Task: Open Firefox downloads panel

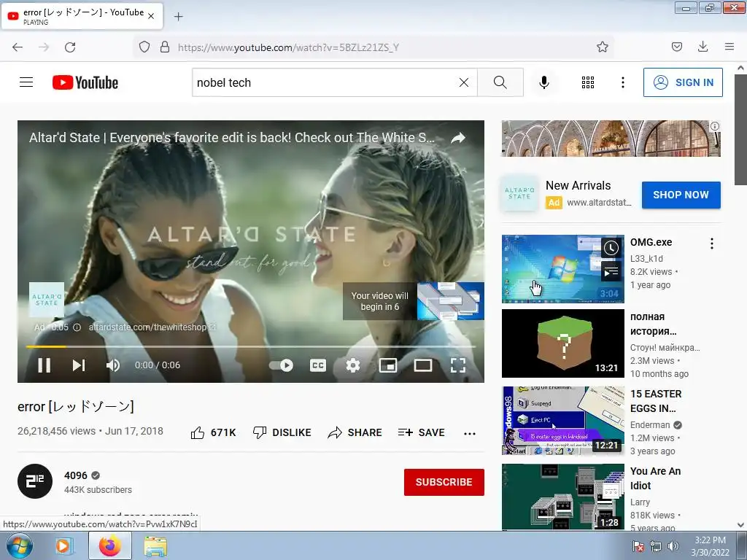Action: (703, 47)
